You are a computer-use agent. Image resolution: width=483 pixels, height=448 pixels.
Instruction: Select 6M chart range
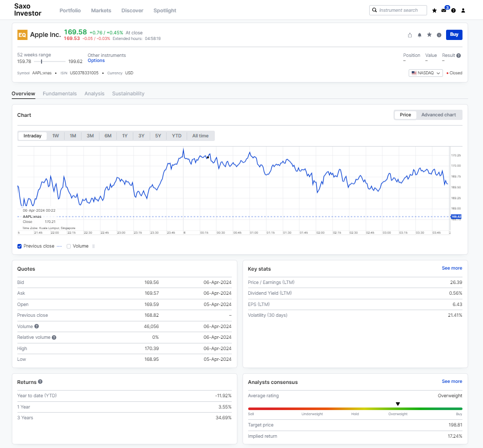click(108, 136)
